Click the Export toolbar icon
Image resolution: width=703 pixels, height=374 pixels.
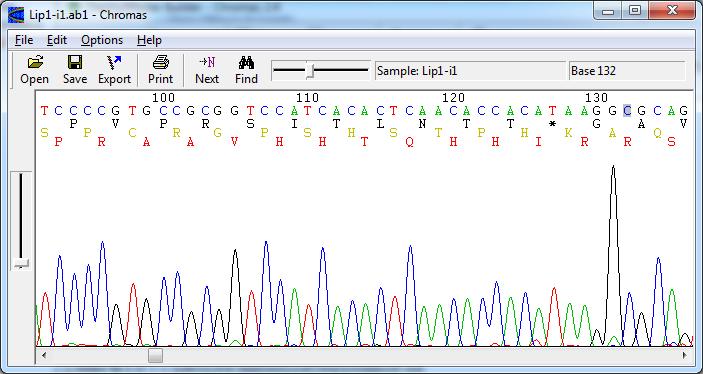(x=114, y=70)
